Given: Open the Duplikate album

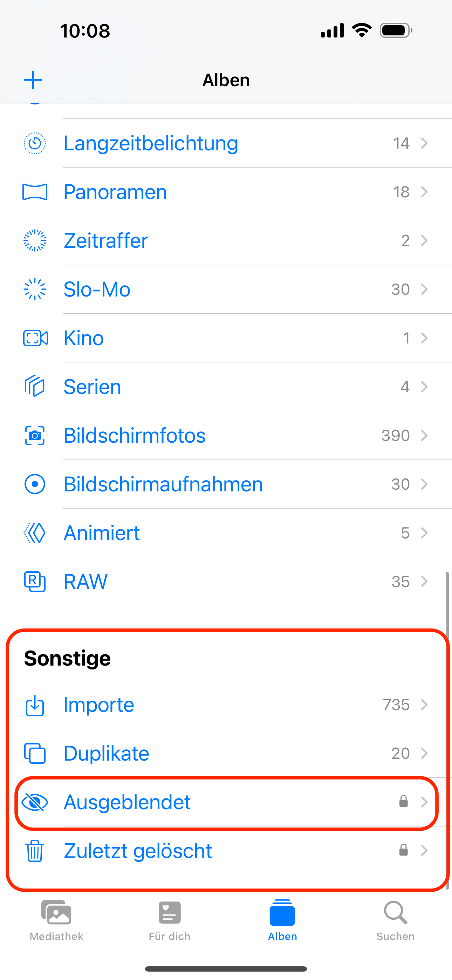Looking at the screenshot, I should pos(107,753).
